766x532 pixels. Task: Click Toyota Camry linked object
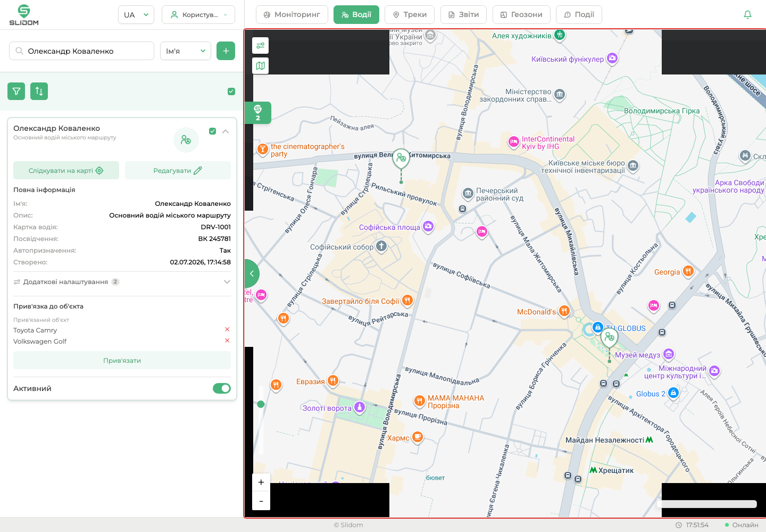pos(35,330)
